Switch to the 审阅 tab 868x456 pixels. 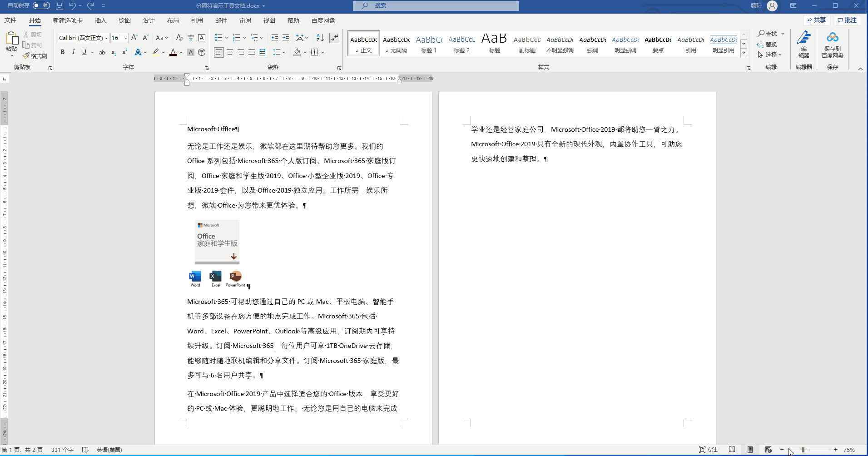(x=245, y=20)
